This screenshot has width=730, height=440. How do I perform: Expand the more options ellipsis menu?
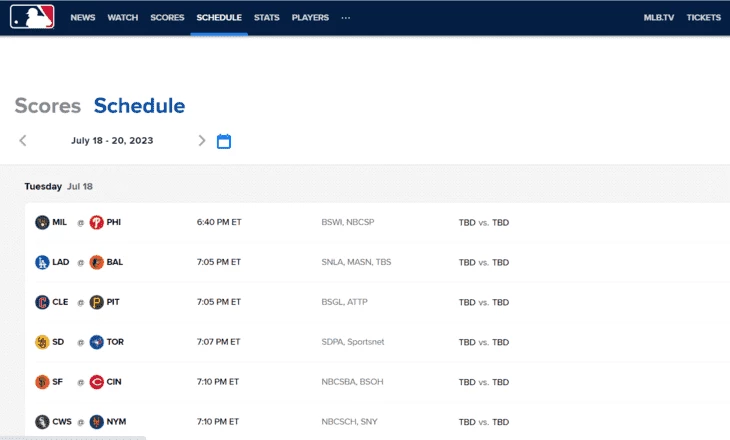[x=345, y=18]
